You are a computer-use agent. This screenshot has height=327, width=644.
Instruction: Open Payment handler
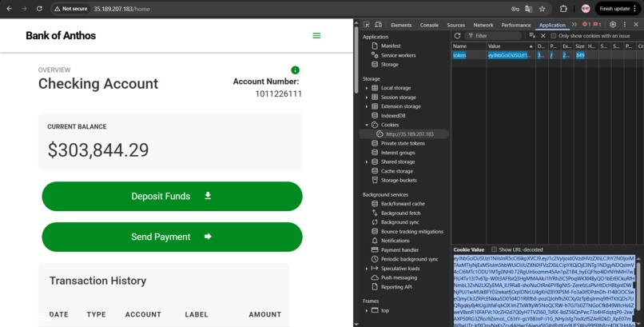(400, 249)
